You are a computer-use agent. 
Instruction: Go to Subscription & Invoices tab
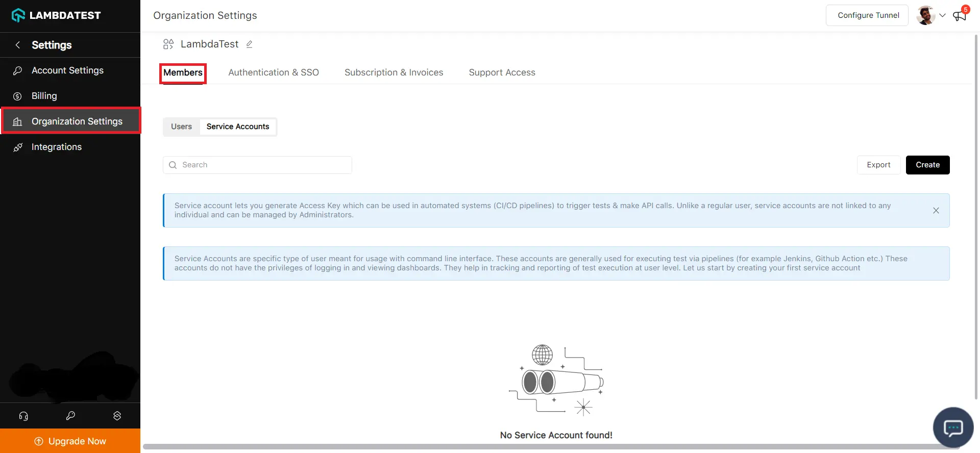tap(394, 72)
